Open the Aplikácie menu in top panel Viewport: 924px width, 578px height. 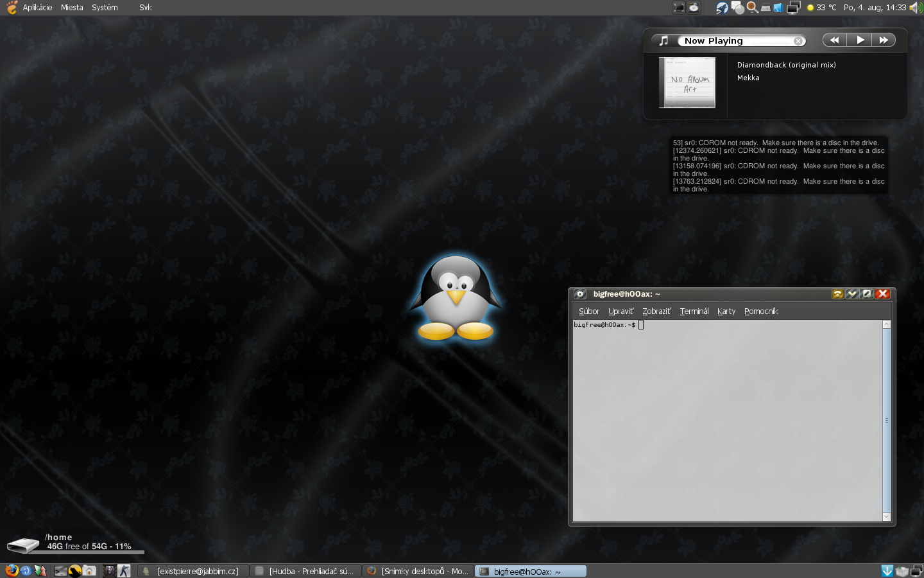37,8
